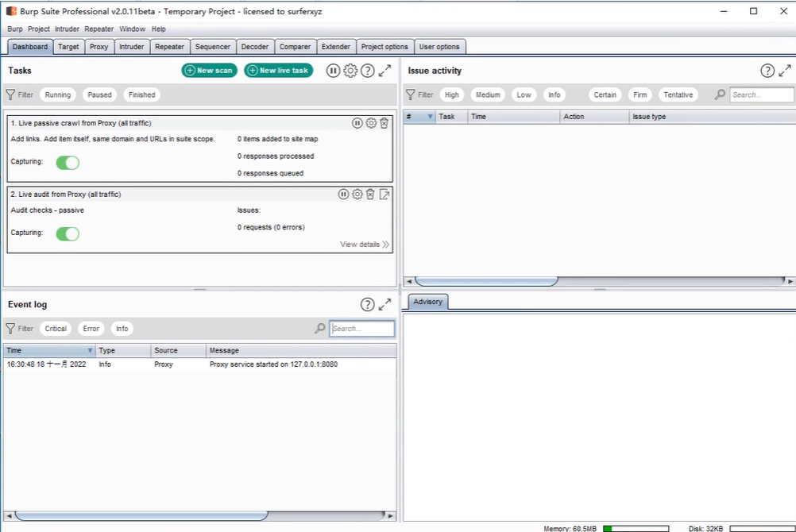The image size is (796, 532).
Task: Focus the Event log search field
Action: click(x=362, y=329)
